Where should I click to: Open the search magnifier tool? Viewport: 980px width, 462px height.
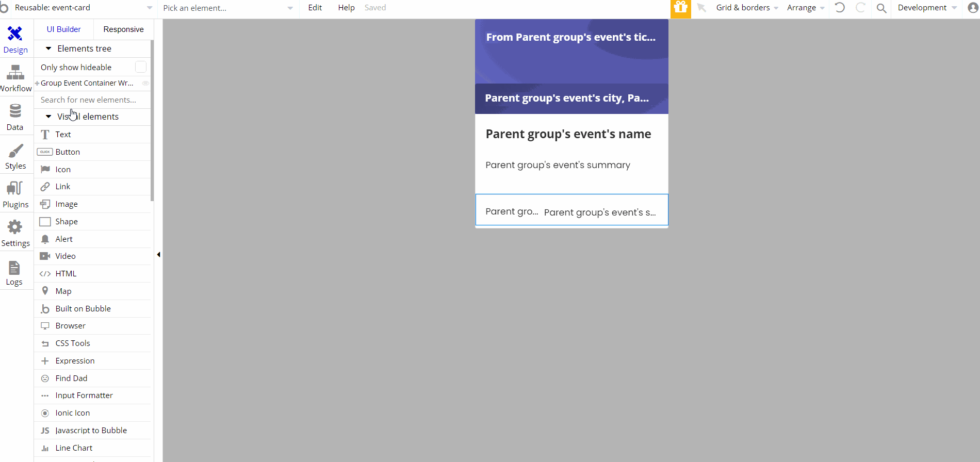click(881, 8)
